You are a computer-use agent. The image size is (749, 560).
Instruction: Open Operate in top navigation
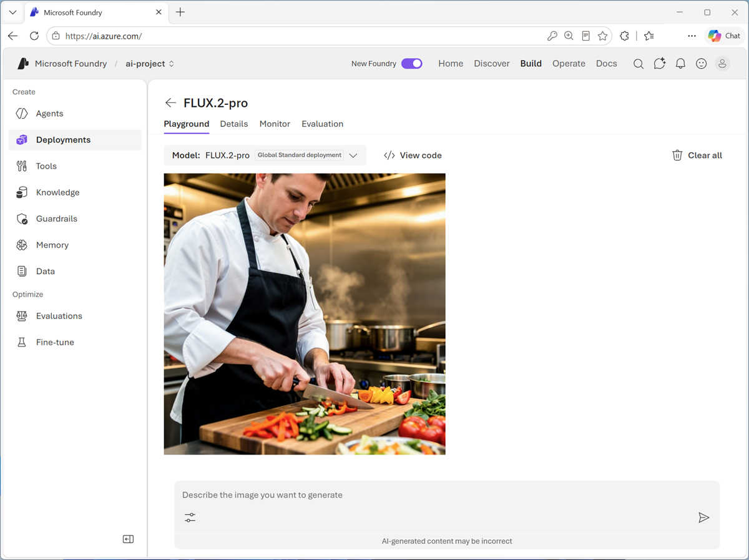pos(569,64)
